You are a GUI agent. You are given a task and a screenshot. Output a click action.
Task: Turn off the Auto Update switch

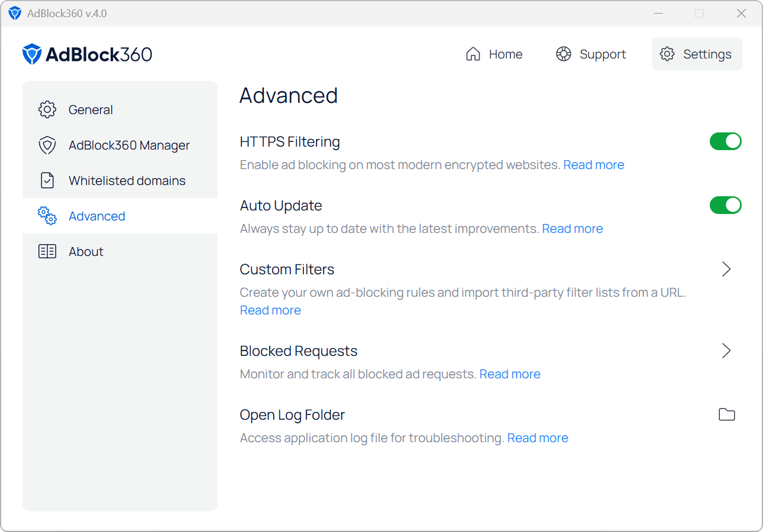725,206
